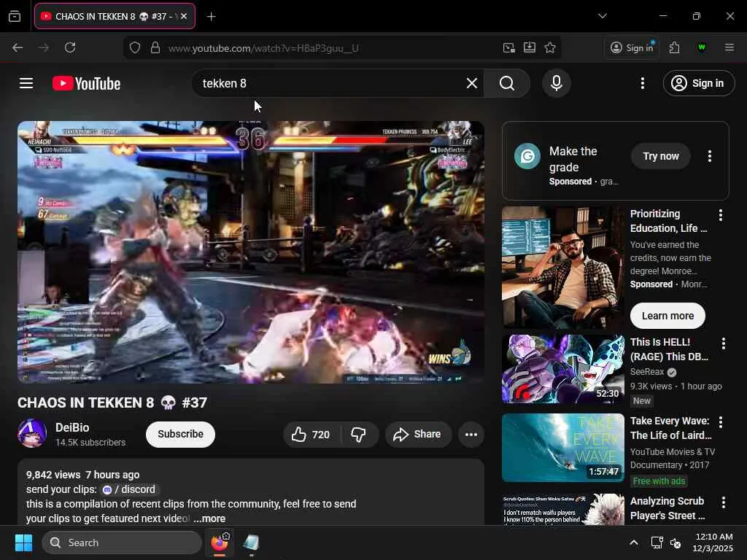Open the YouTube guide hamburger menu
This screenshot has width=747, height=560.
tap(26, 83)
